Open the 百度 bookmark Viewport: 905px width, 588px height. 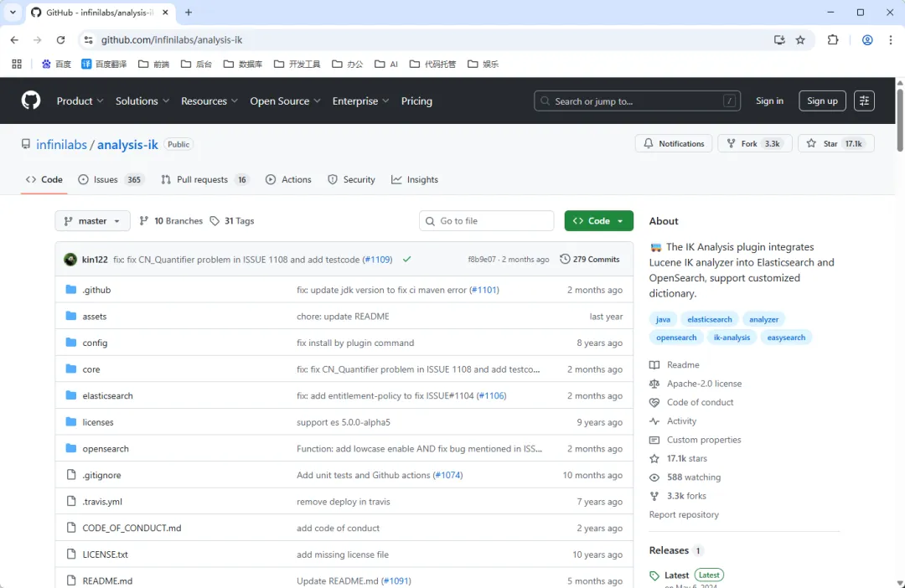point(56,64)
